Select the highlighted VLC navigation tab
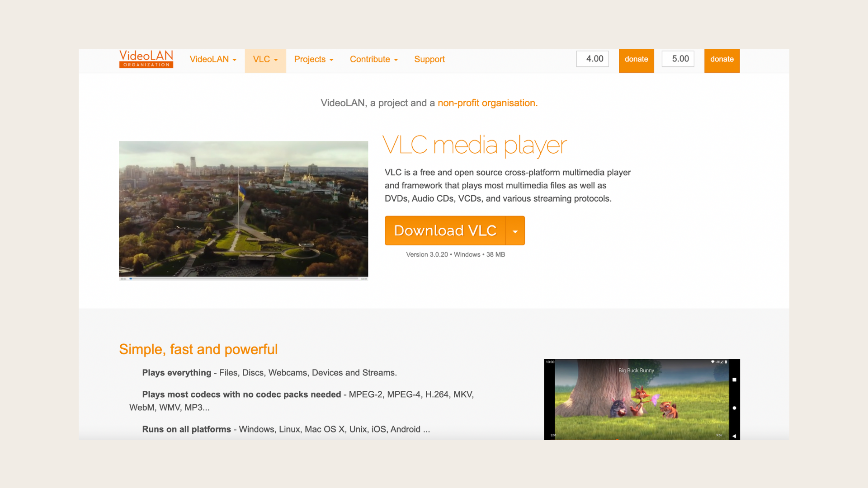 point(265,59)
